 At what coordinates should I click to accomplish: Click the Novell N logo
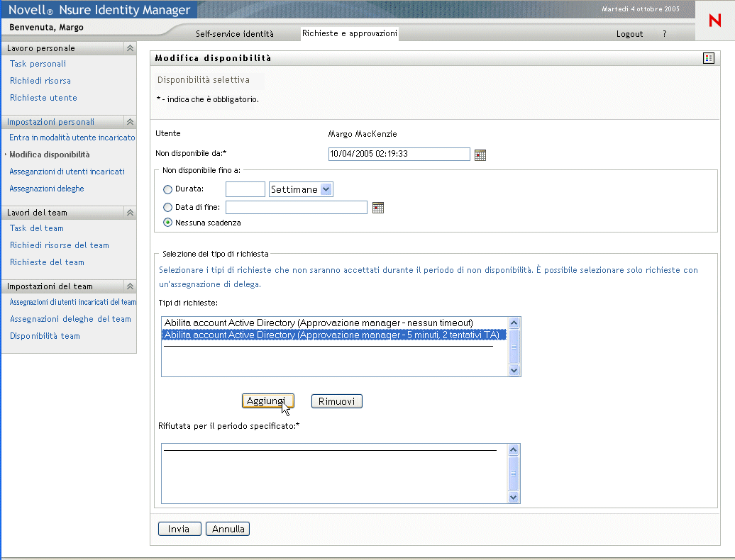pyautogui.click(x=715, y=21)
